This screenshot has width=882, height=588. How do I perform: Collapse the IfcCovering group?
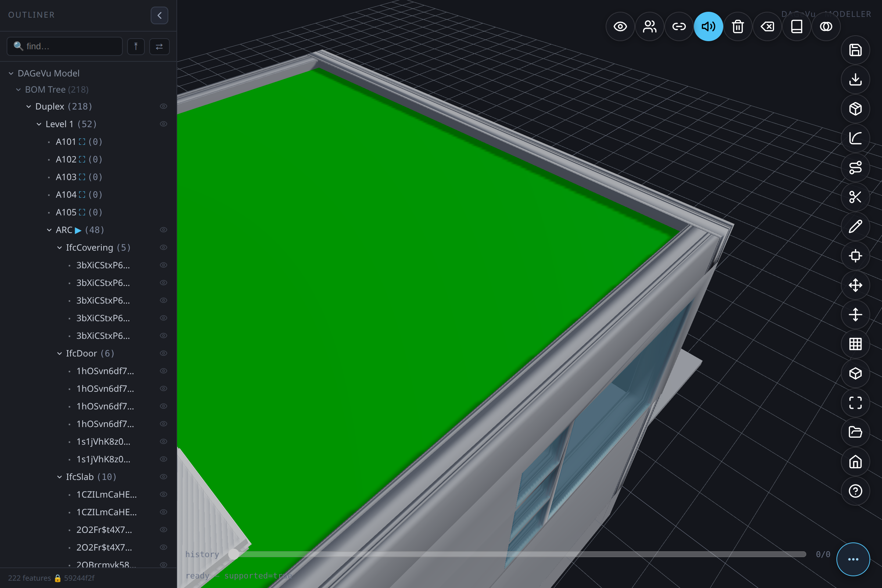[60, 247]
